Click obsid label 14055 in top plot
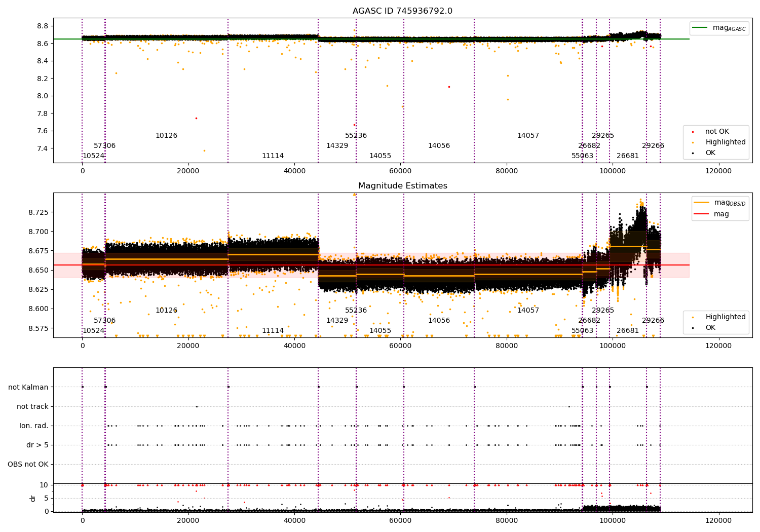Screen dimensions: 760x532 (x=380, y=156)
